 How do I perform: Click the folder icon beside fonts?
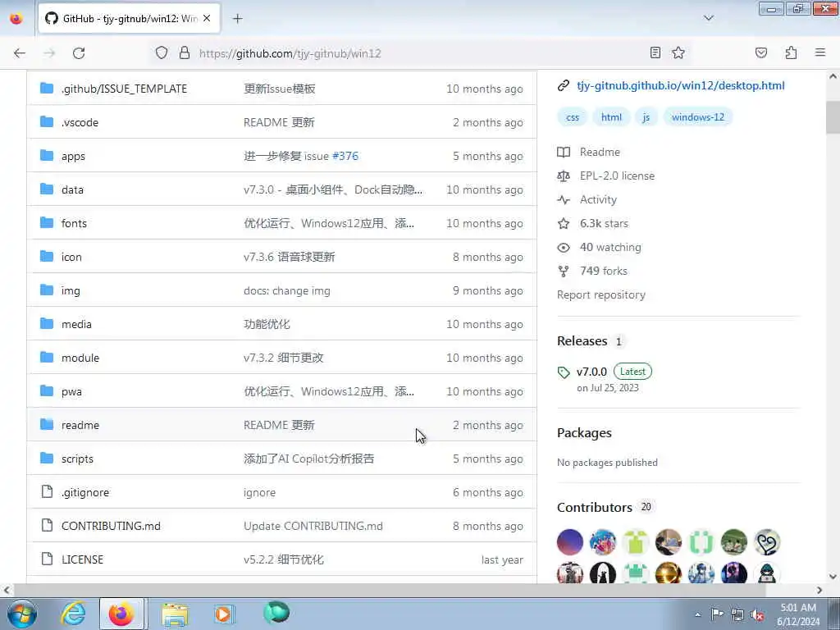47,223
